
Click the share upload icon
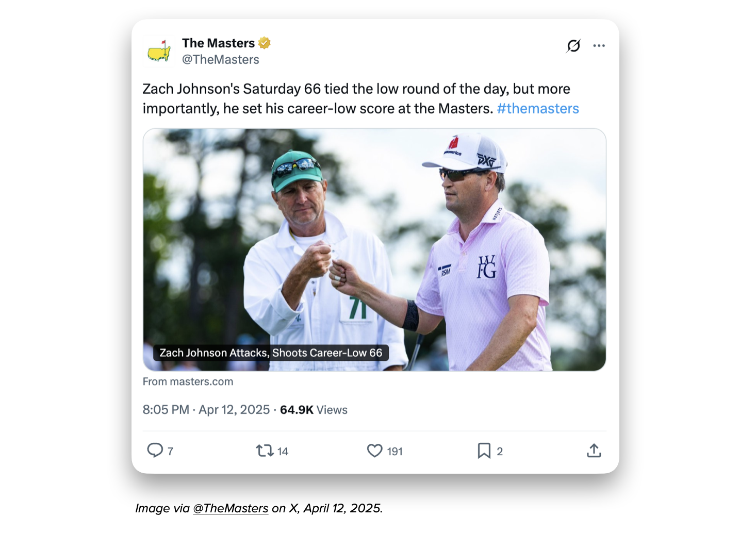pos(594,450)
